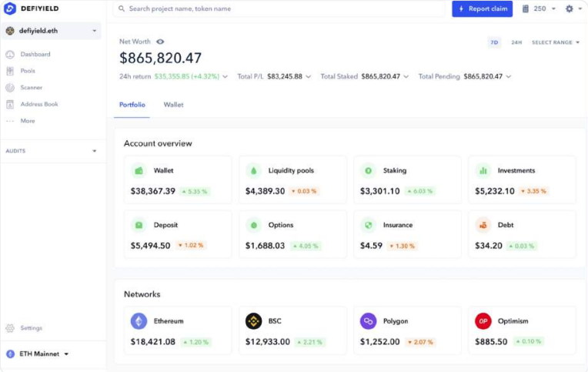Open the Settings gear in sidebar
The width and height of the screenshot is (588, 372).
[10, 328]
